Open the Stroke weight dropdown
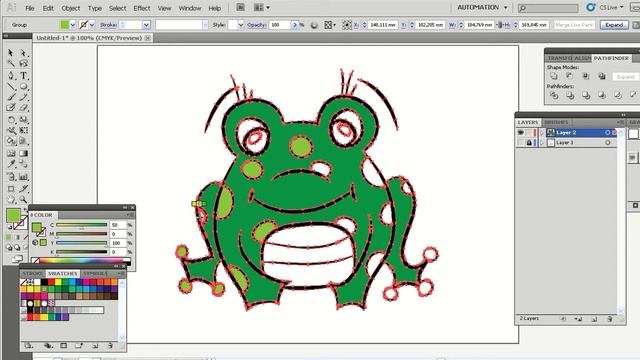The width and height of the screenshot is (640, 360). [x=146, y=25]
